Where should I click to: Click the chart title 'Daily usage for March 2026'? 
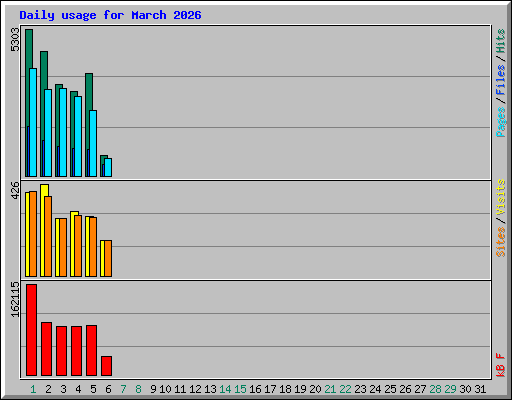110,15
